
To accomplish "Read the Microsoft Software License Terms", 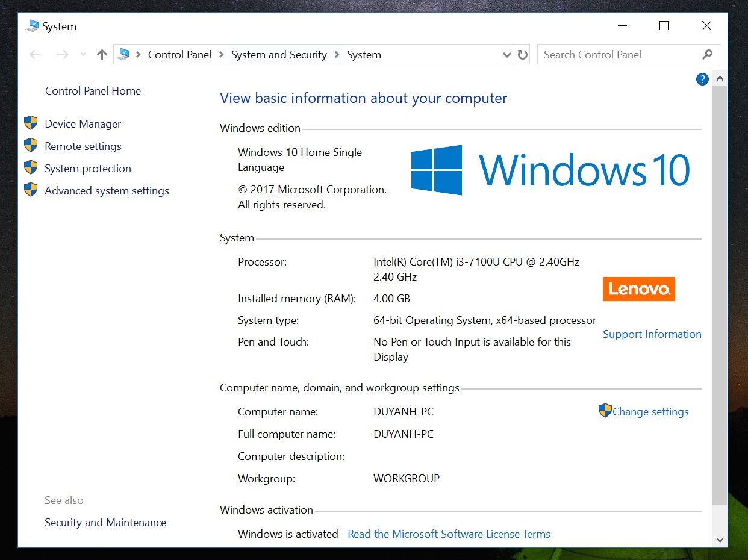I will [x=449, y=534].
